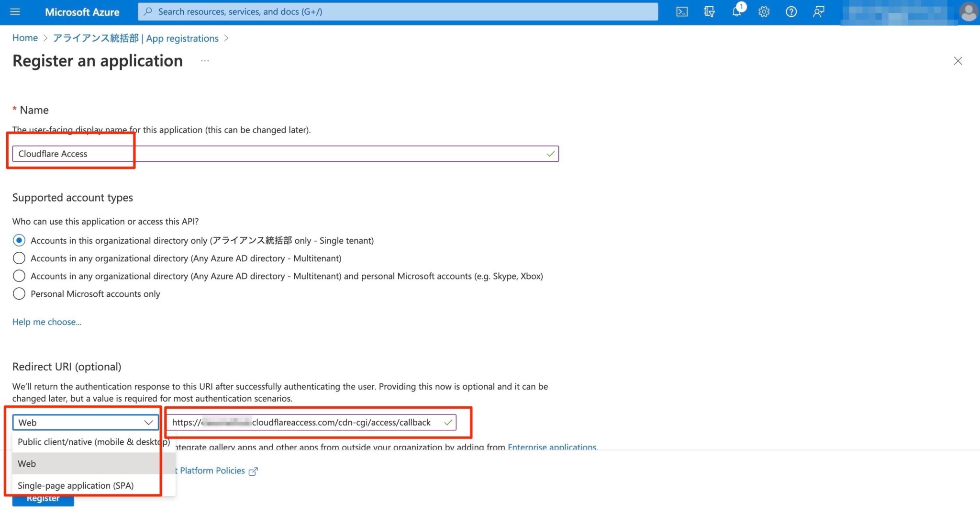
Task: Select the Single tenant account type option
Action: pos(19,240)
